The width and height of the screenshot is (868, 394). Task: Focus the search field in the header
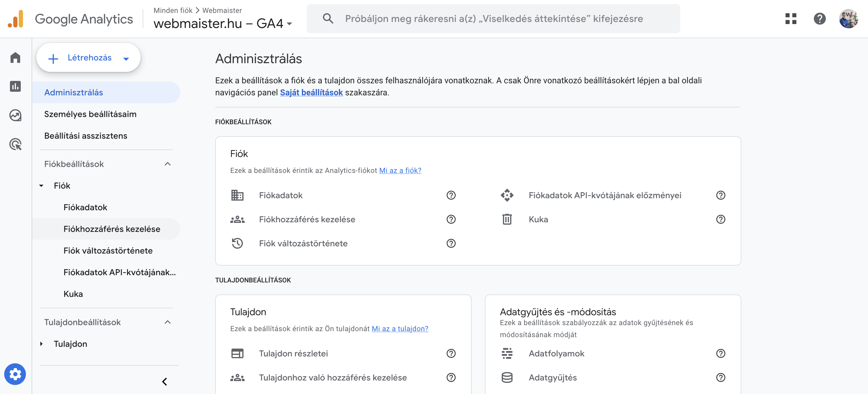click(493, 19)
